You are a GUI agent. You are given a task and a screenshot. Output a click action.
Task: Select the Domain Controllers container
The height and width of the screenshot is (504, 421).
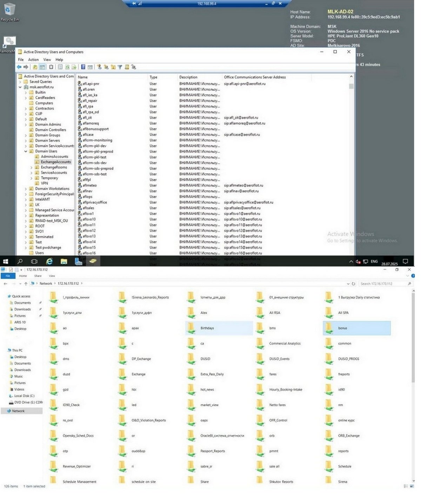pyautogui.click(x=51, y=130)
